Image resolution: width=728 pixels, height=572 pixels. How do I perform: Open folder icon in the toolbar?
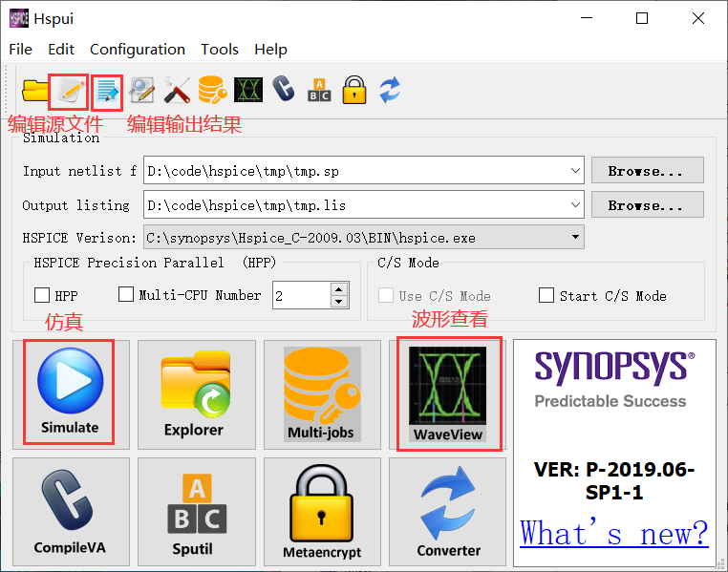[x=34, y=91]
